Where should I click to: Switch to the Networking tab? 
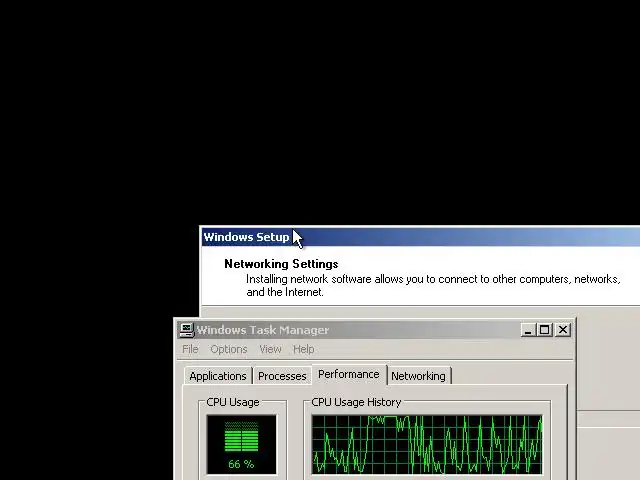click(418, 376)
